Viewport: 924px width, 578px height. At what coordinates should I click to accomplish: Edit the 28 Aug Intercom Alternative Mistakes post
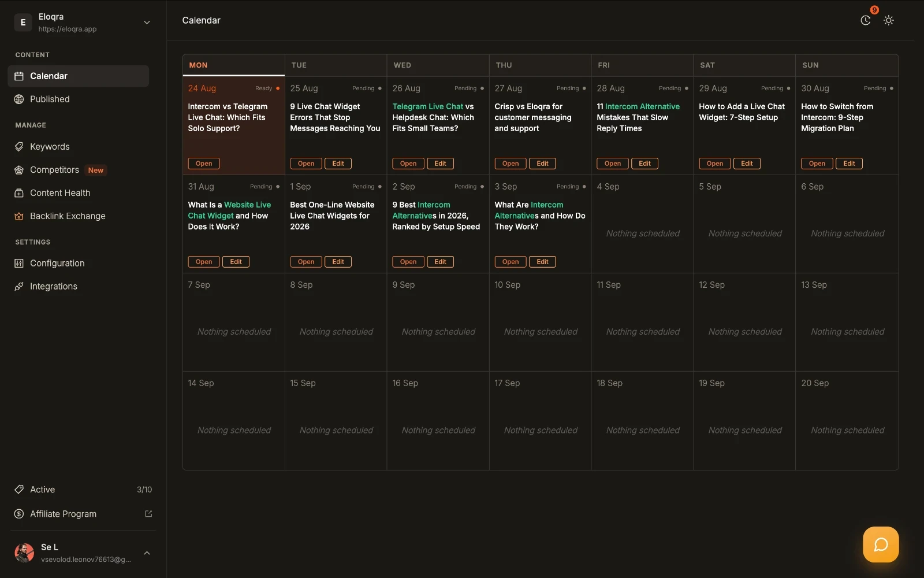point(644,164)
